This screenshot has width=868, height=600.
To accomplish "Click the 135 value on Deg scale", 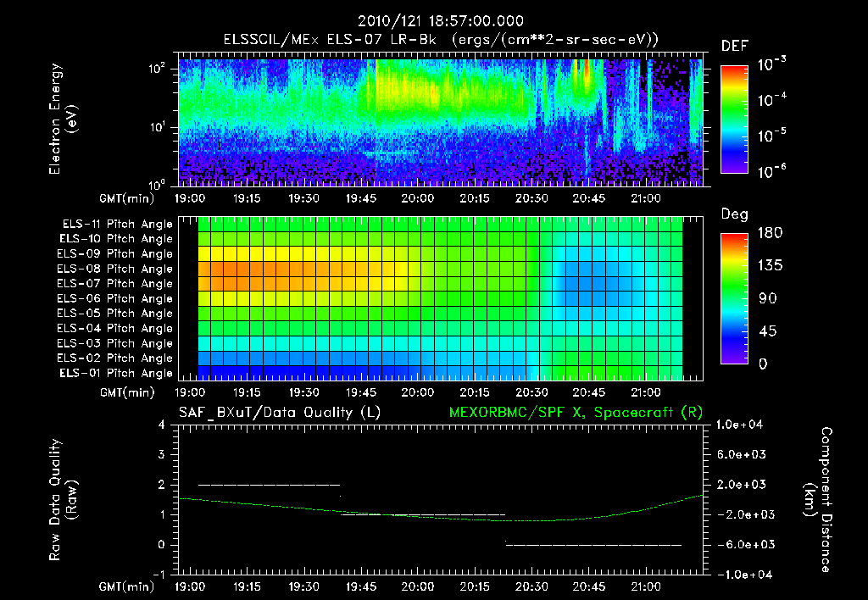I will pyautogui.click(x=771, y=265).
